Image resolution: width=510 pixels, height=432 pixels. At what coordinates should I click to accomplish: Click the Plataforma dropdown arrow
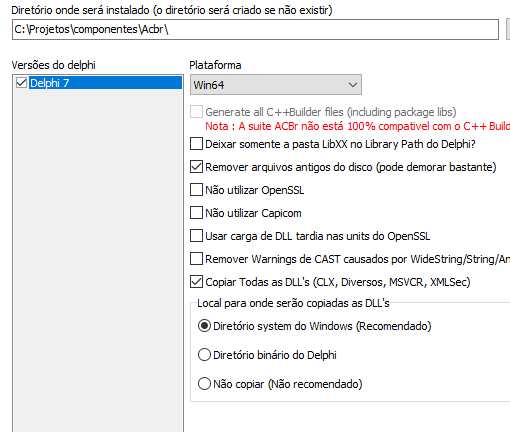pyautogui.click(x=353, y=85)
